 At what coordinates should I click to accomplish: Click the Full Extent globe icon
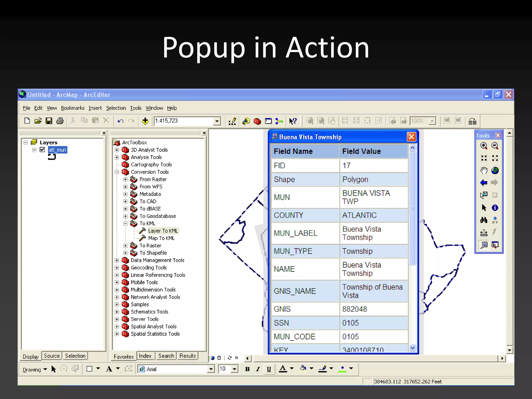click(495, 170)
